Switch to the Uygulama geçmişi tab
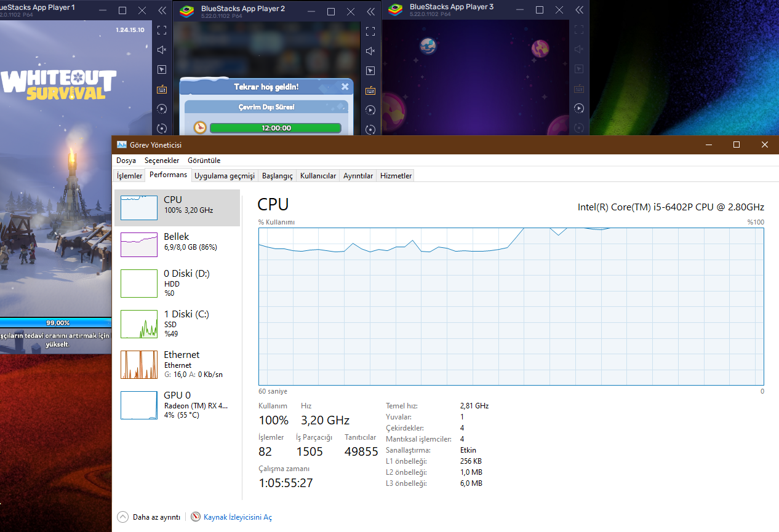The width and height of the screenshot is (779, 532). [225, 176]
